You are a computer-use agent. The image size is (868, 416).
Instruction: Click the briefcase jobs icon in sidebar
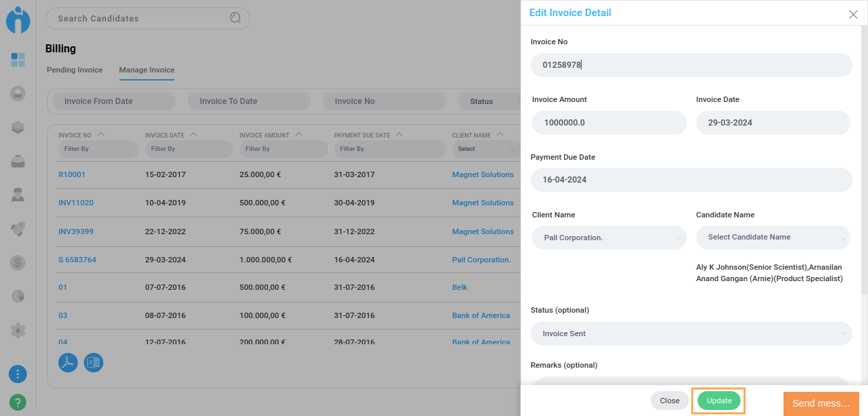click(18, 161)
